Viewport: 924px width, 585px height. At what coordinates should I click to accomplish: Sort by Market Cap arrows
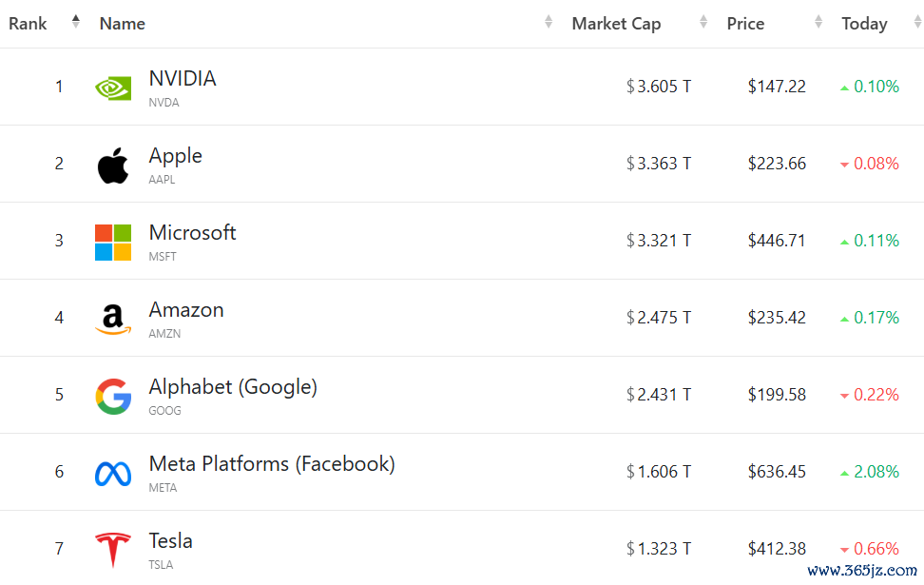(x=703, y=22)
